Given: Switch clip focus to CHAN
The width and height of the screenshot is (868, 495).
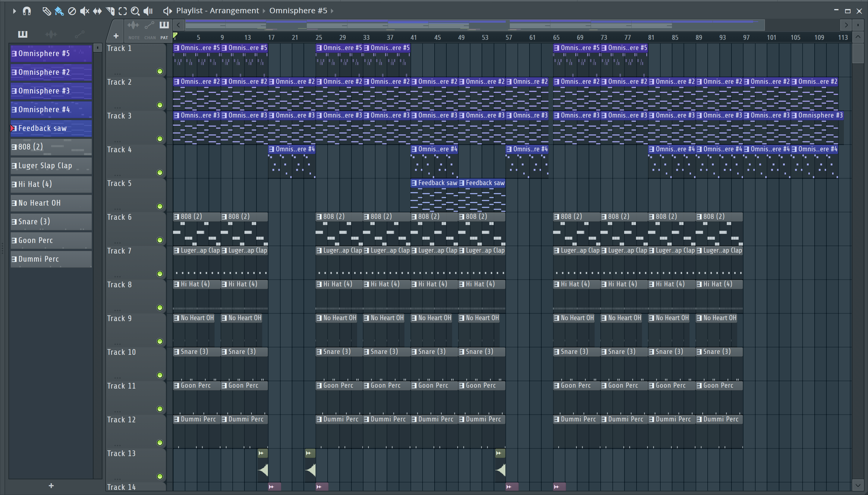Looking at the screenshot, I should coord(150,30).
